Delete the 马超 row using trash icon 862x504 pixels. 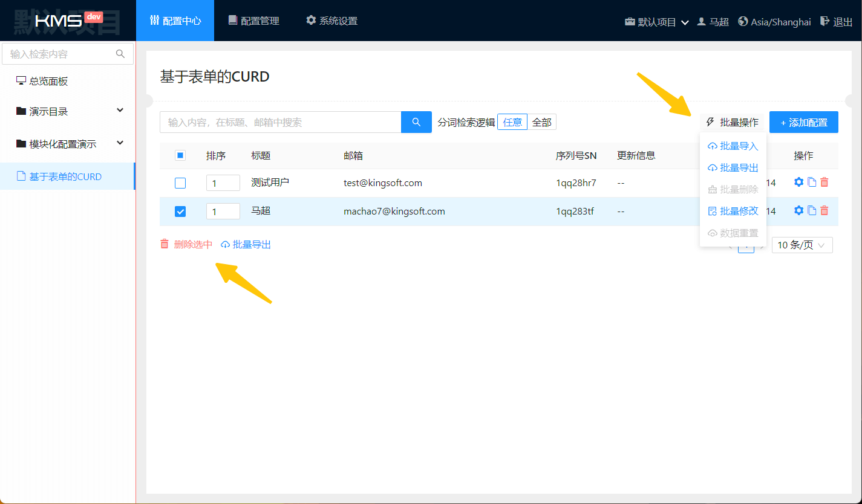point(824,211)
